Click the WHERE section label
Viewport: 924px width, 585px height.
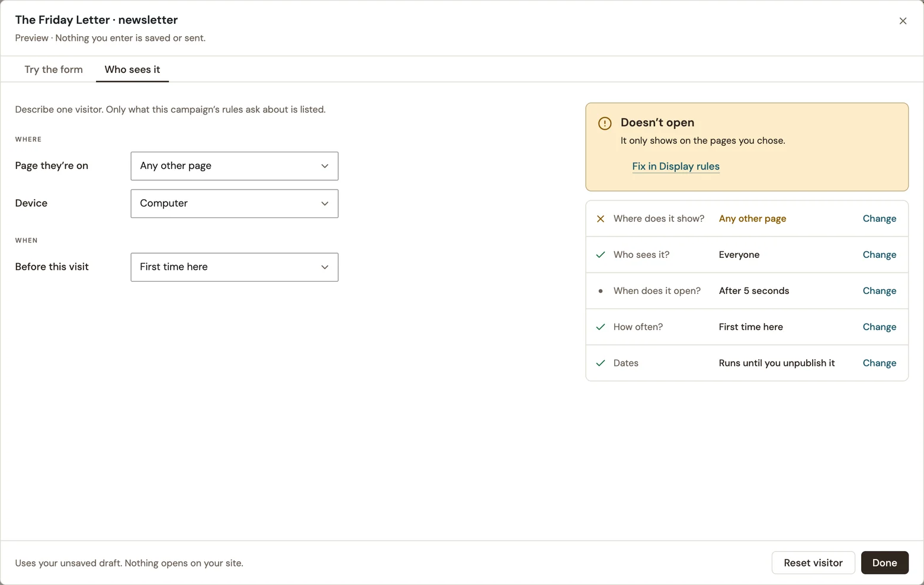(28, 139)
